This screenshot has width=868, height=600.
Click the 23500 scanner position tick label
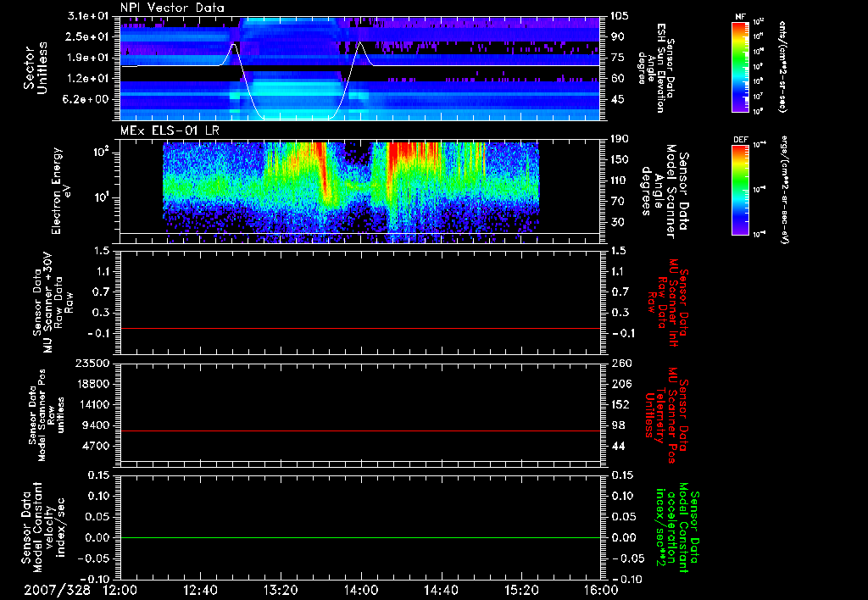[92, 363]
